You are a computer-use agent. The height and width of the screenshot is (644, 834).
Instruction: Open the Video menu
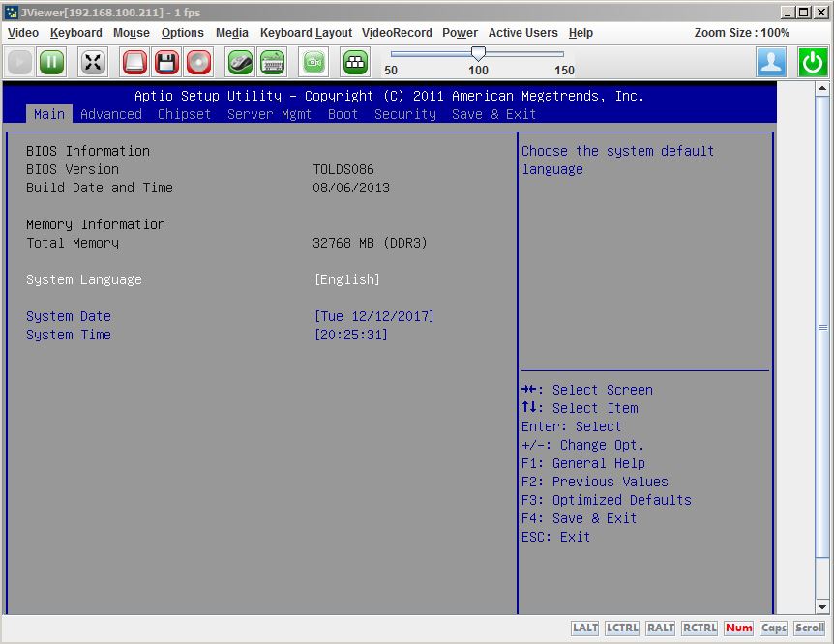pyautogui.click(x=23, y=33)
